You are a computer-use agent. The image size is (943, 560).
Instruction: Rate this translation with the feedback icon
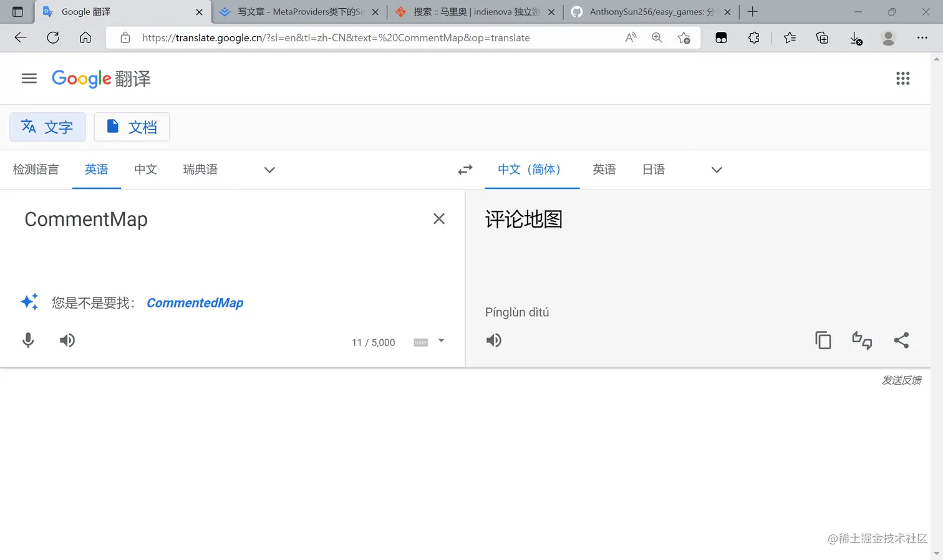(x=862, y=340)
